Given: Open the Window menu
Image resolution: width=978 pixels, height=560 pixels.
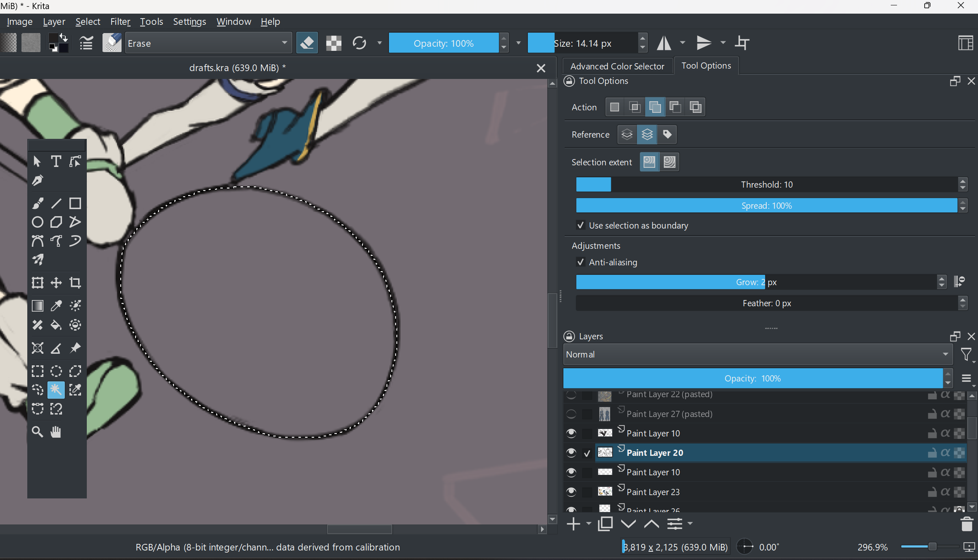Looking at the screenshot, I should 234,21.
